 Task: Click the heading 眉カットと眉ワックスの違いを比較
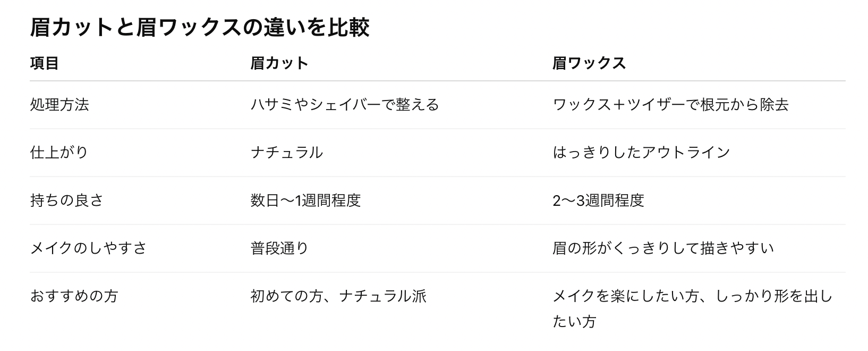pyautogui.click(x=200, y=28)
